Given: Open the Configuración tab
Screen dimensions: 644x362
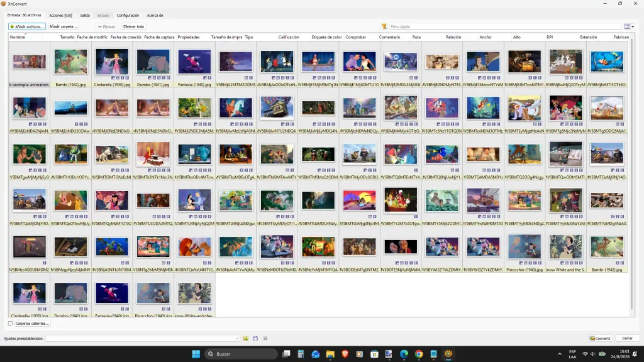Looking at the screenshot, I should point(128,15).
